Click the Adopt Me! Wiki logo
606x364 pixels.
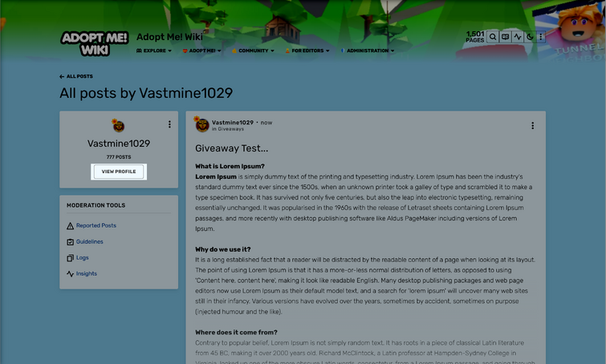[95, 43]
